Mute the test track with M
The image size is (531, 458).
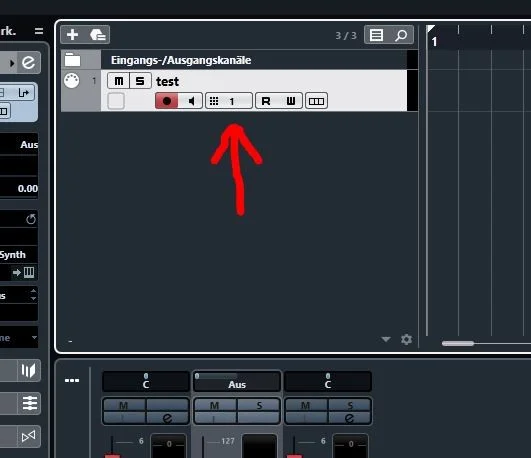coord(119,81)
